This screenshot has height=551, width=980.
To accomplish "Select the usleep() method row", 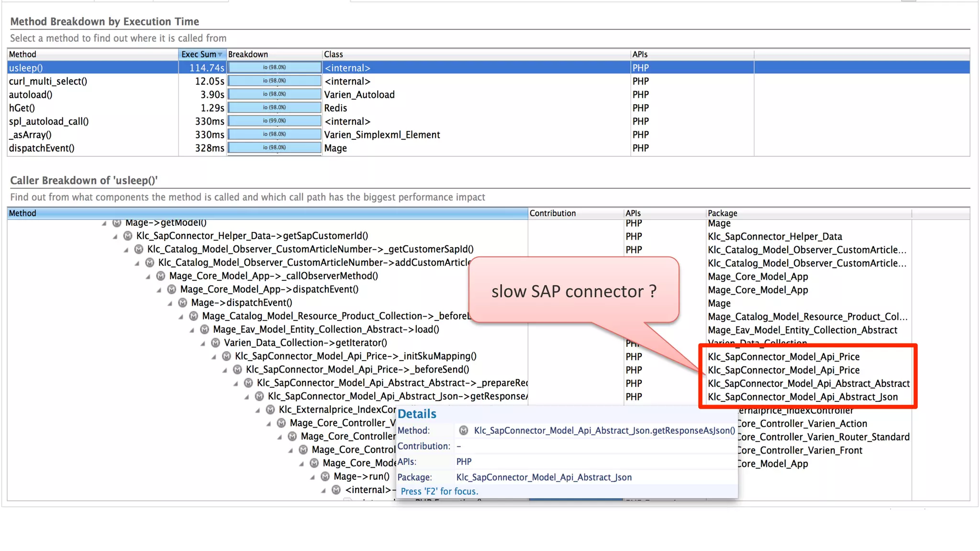I will point(488,68).
